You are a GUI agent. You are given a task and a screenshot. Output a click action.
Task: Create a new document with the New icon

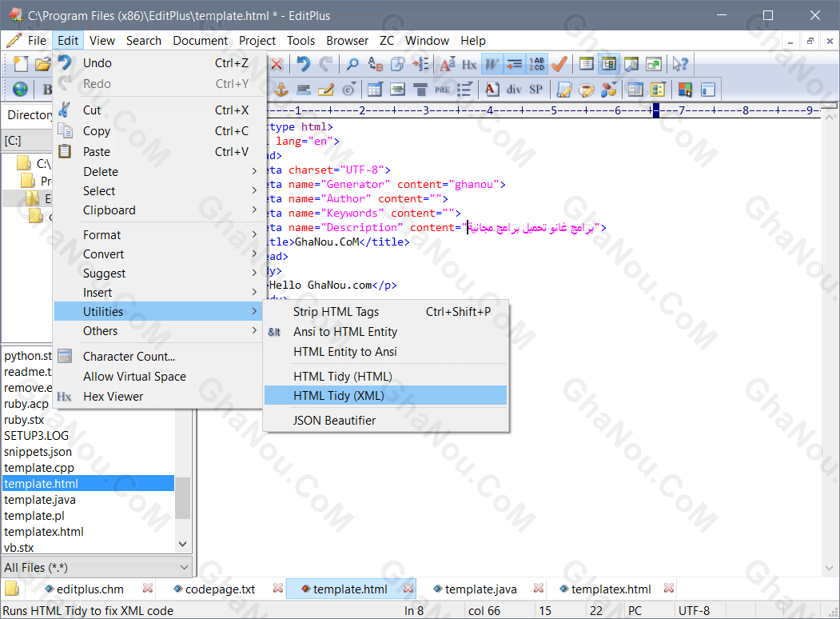click(x=21, y=64)
